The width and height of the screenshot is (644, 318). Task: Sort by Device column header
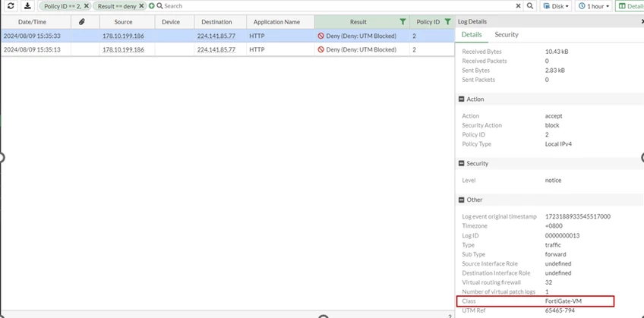(171, 22)
